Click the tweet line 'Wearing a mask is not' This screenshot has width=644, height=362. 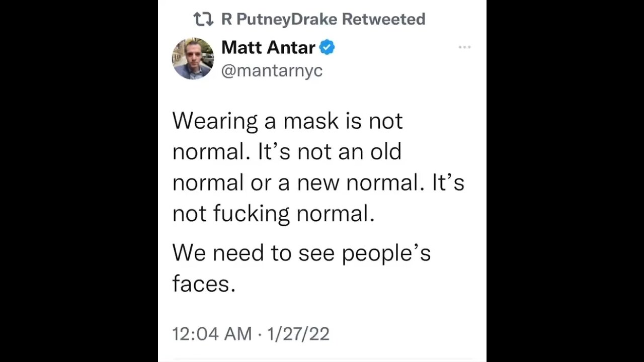pyautogui.click(x=287, y=121)
